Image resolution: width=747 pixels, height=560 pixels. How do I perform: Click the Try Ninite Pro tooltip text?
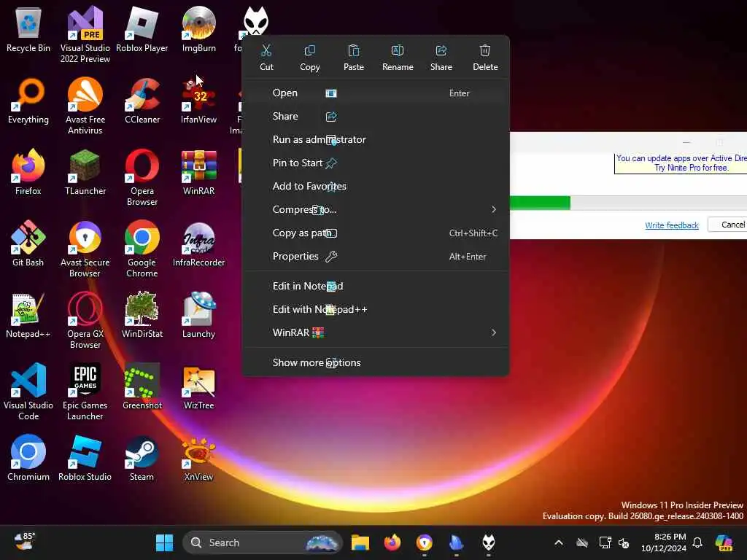click(x=691, y=168)
